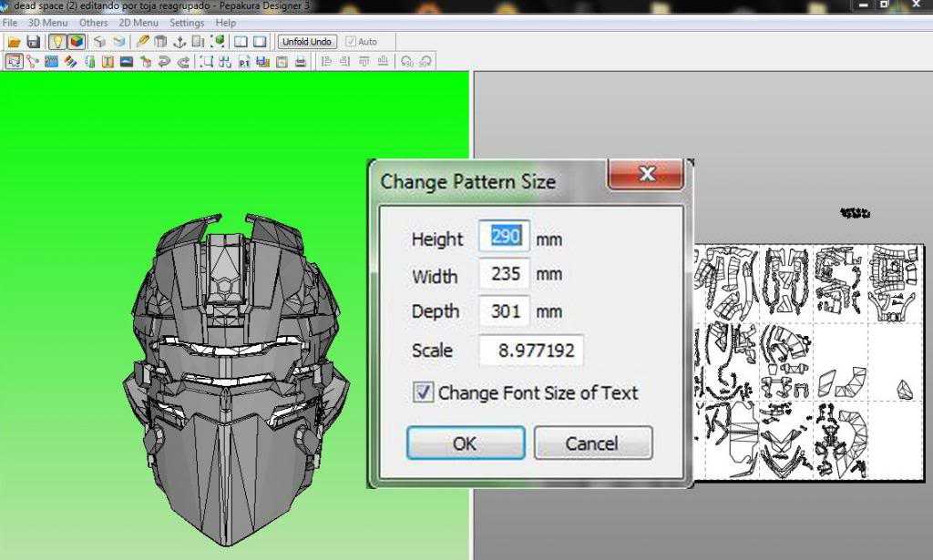Click the Save floppy disk icon
The height and width of the screenshot is (560, 933).
point(34,42)
